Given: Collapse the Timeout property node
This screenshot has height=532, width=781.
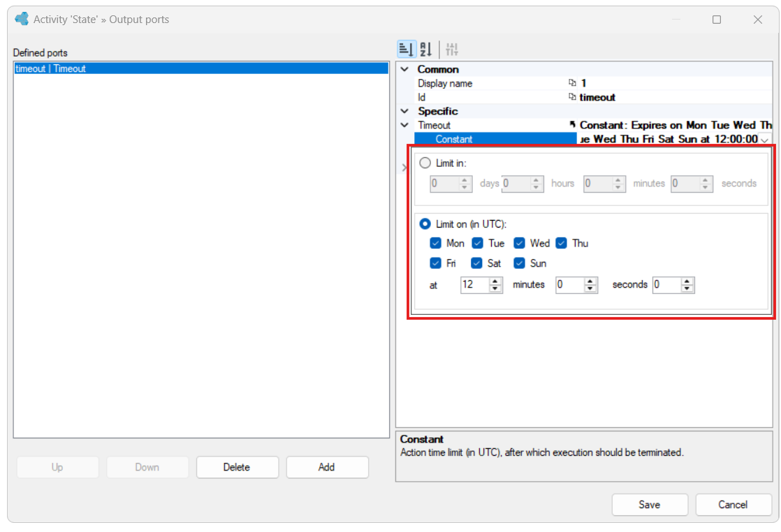Looking at the screenshot, I should pyautogui.click(x=405, y=125).
